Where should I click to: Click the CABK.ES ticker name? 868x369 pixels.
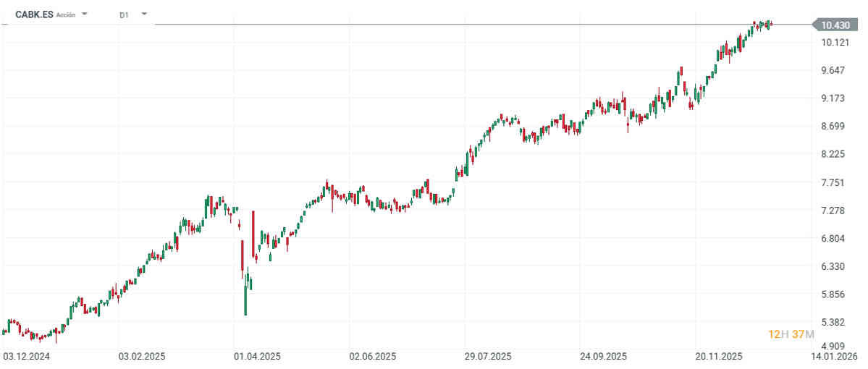pos(34,14)
